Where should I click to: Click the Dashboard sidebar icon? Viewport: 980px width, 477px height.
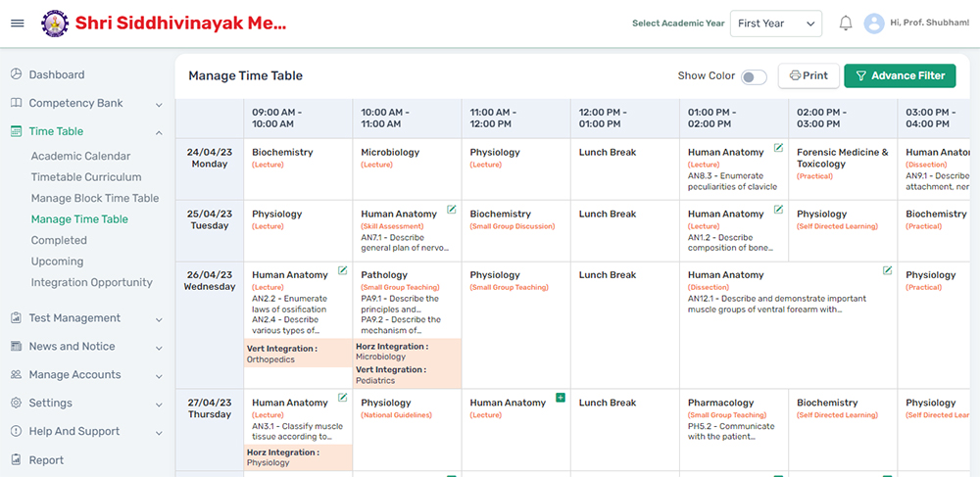pos(16,74)
